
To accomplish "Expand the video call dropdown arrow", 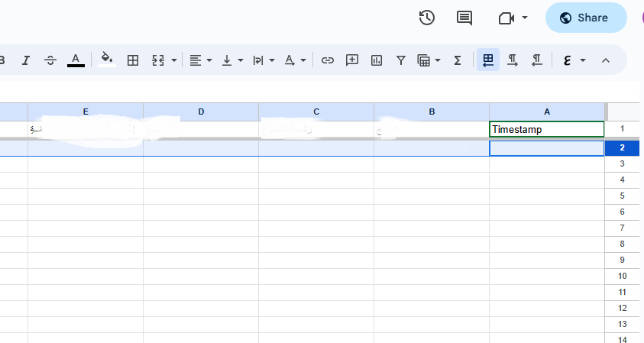I will point(525,18).
